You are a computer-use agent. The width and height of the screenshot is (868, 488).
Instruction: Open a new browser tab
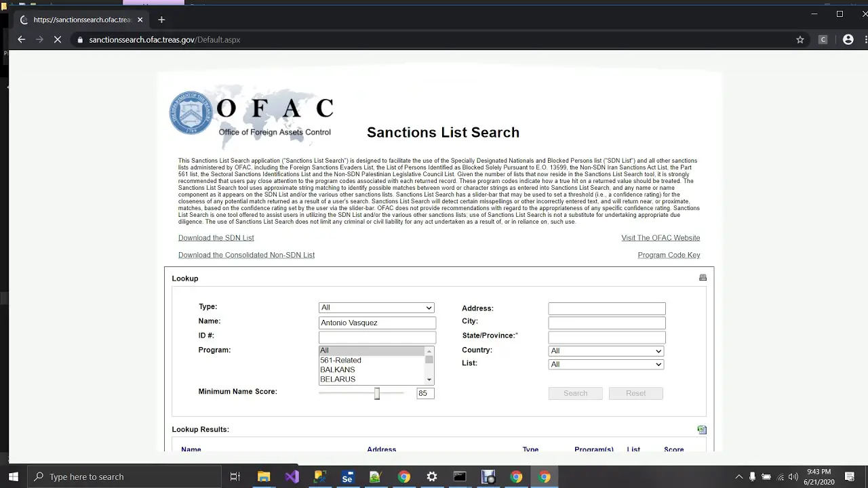[161, 20]
